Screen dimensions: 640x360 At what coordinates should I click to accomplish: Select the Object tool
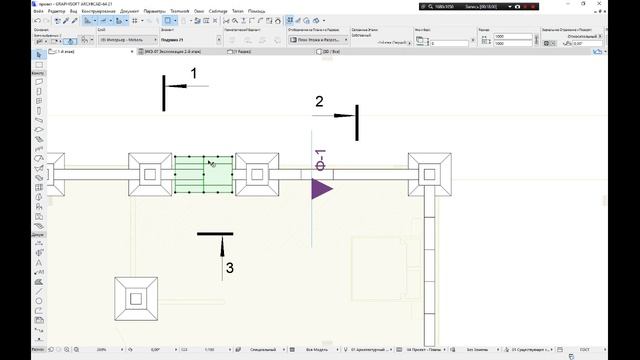[x=39, y=207]
